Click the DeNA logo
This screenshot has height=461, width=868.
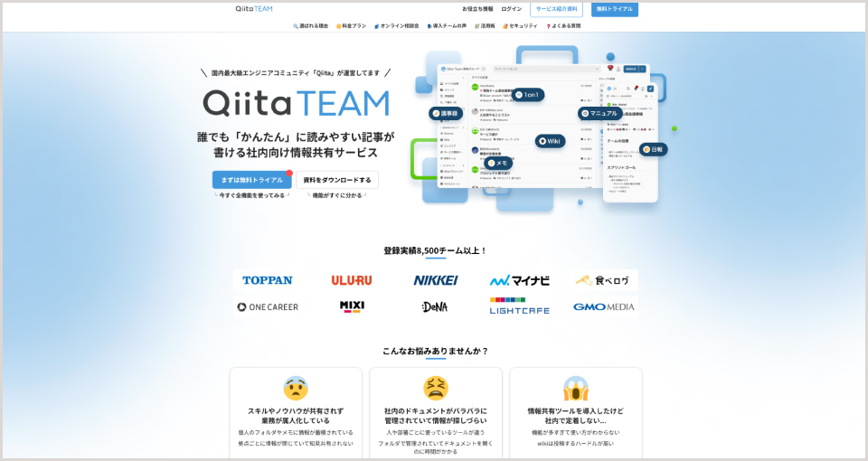pos(435,306)
